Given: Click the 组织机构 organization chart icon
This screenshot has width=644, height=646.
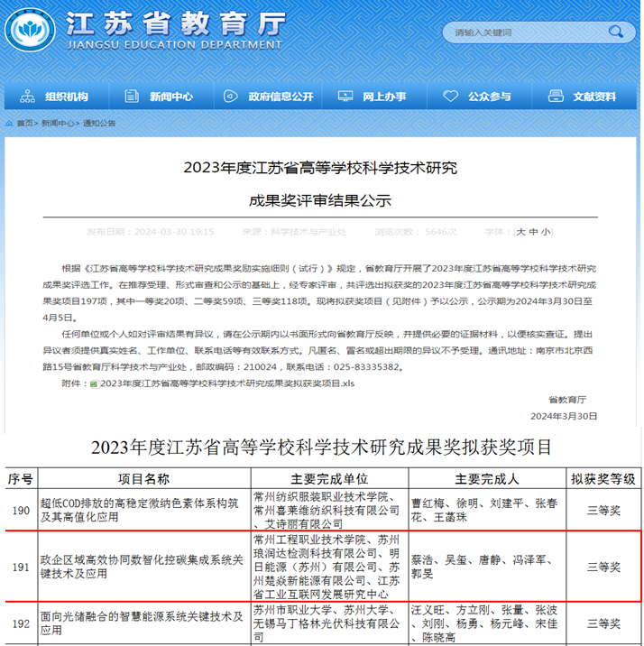Looking at the screenshot, I should point(28,97).
